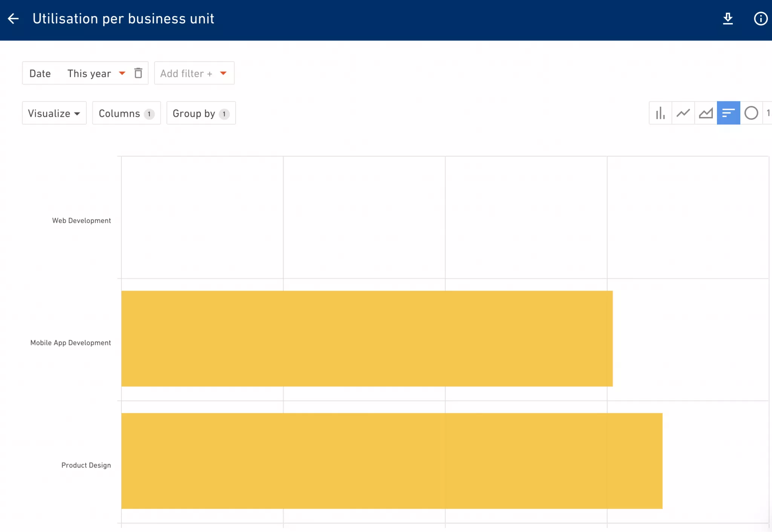The height and width of the screenshot is (532, 772).
Task: Go back using the left arrow
Action: 13,18
